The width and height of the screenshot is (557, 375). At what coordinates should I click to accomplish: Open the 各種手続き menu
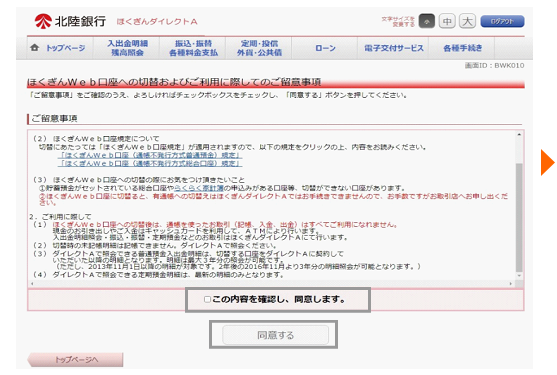(x=463, y=48)
